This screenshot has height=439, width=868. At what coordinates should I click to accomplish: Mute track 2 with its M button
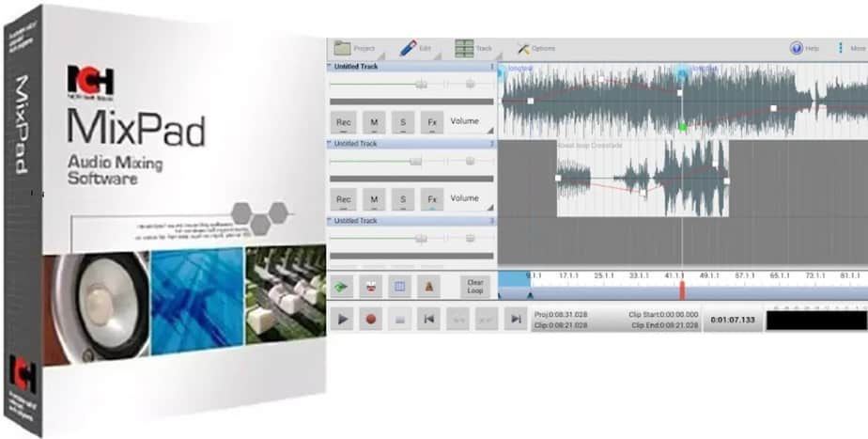coord(374,199)
